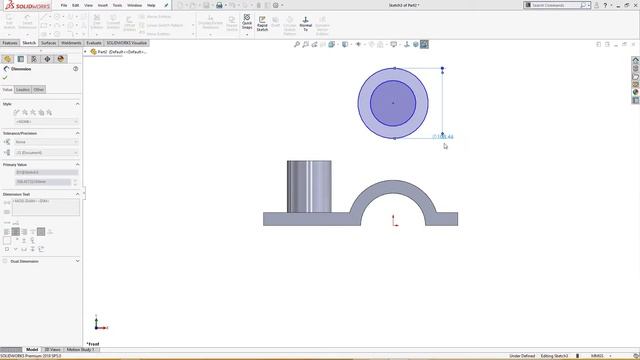The height and width of the screenshot is (360, 640).
Task: Click the File Explorer folder icon in task pane
Action: 636,76
